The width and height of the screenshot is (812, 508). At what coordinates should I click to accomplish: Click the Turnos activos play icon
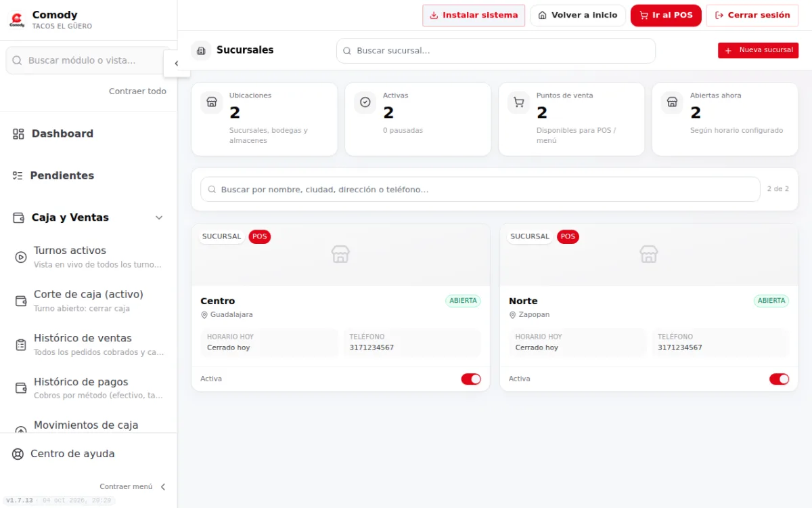click(21, 257)
